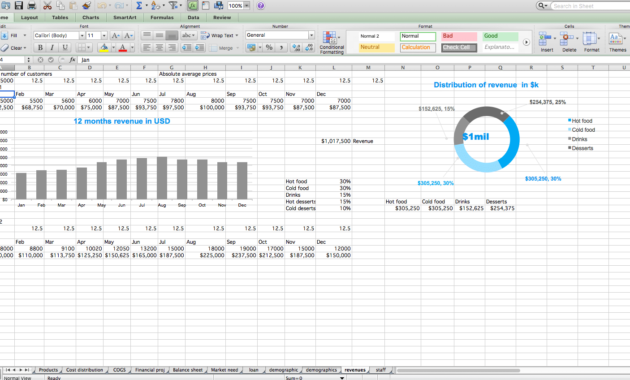This screenshot has height=380, width=630.
Task: Switch to the Formulas ribbon tab
Action: [x=162, y=17]
